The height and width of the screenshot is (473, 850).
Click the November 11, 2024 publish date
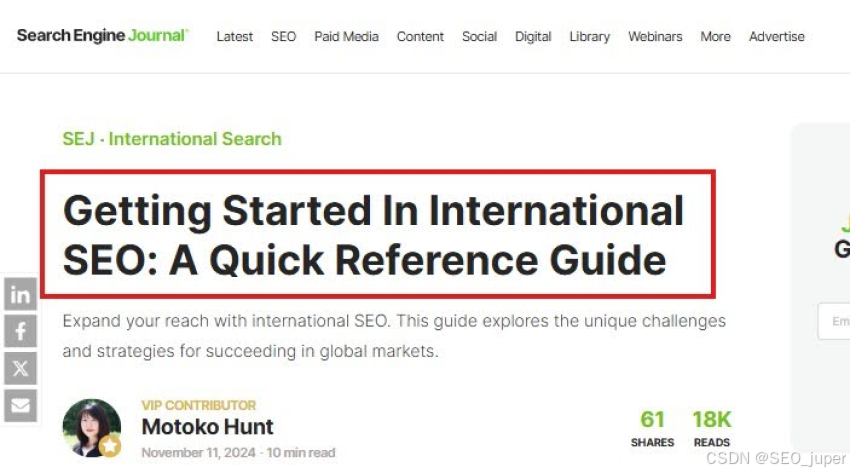(x=198, y=452)
